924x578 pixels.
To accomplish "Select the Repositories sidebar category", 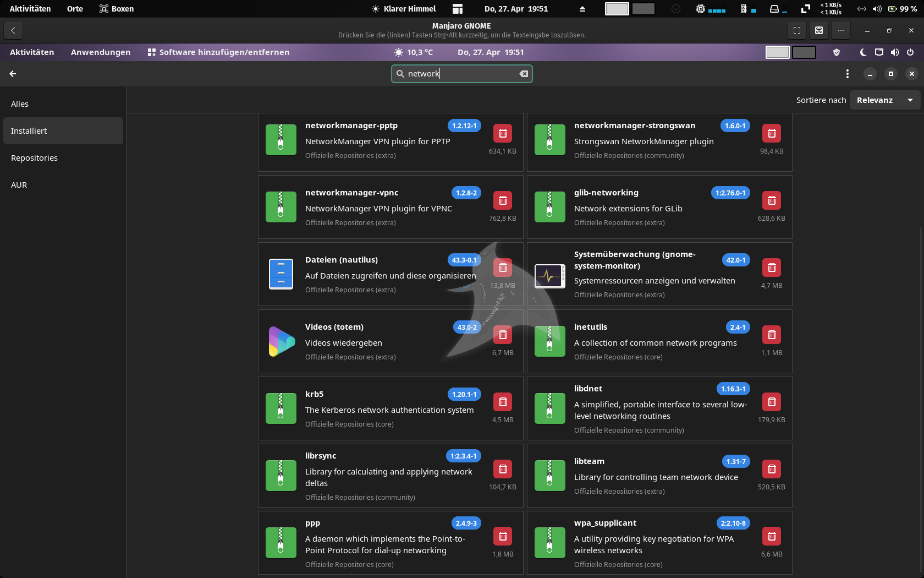I will (34, 158).
